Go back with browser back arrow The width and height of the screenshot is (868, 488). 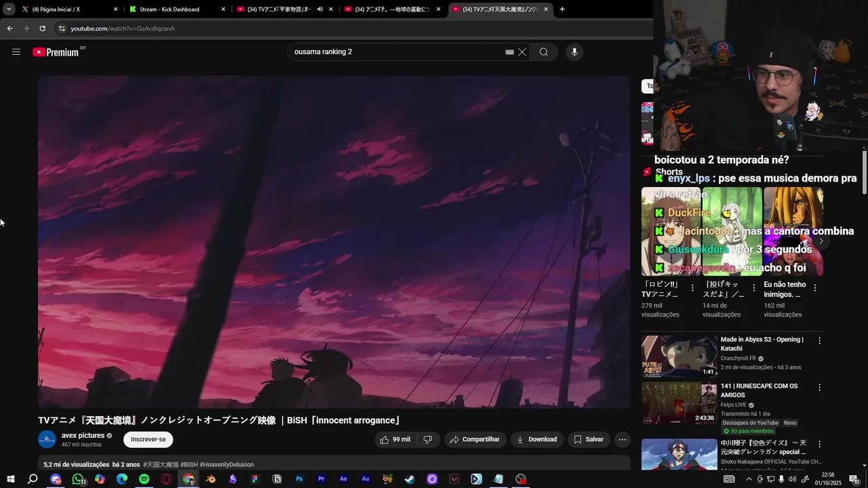tap(9, 28)
